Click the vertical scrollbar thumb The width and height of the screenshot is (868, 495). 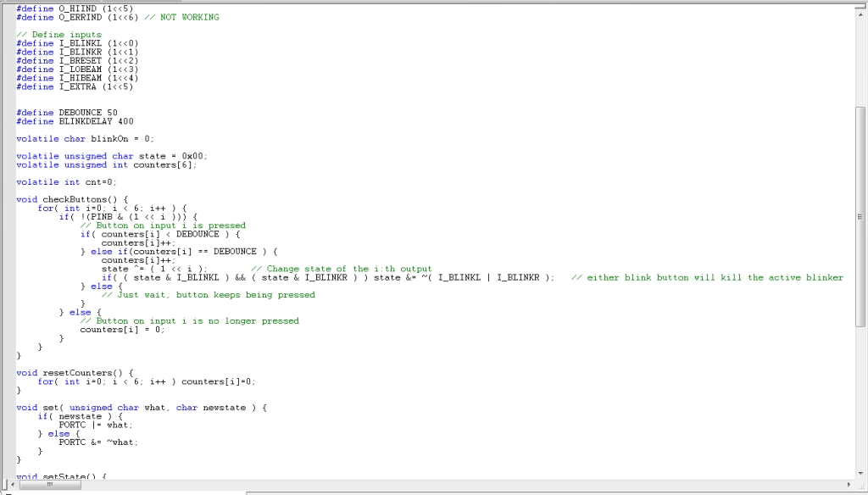[x=861, y=216]
